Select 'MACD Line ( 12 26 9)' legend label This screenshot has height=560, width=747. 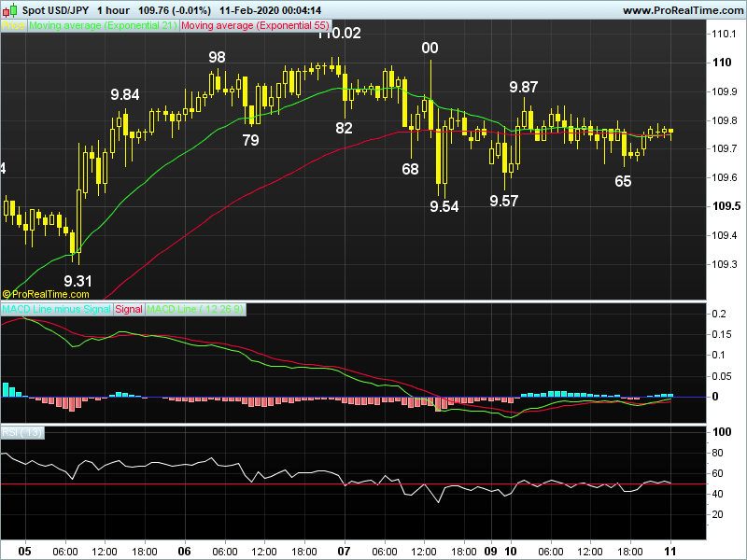pyautogui.click(x=195, y=309)
